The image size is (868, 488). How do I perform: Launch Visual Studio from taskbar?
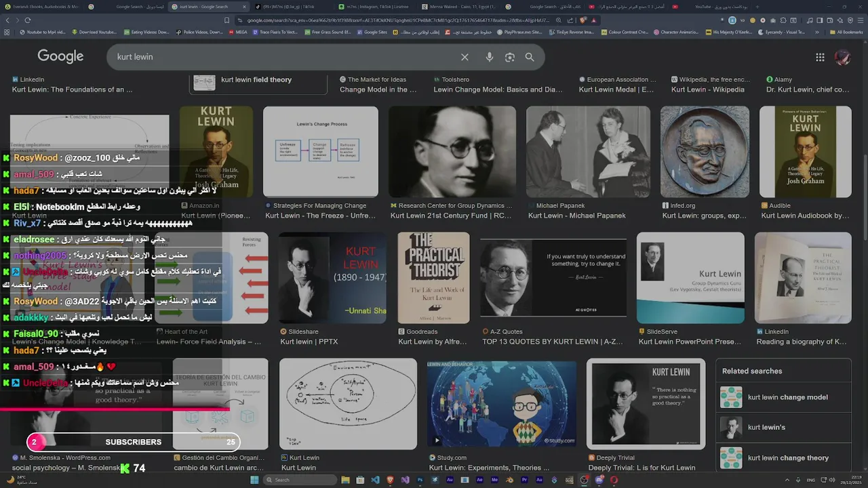click(x=405, y=480)
